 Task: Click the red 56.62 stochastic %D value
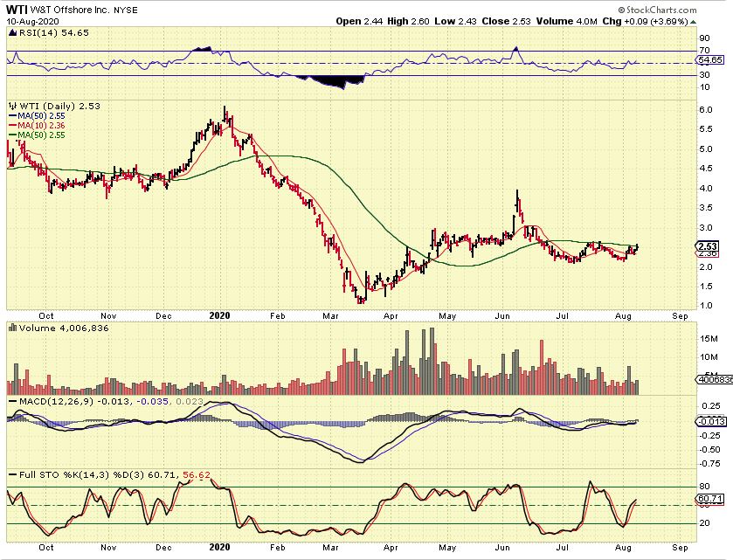pos(197,475)
